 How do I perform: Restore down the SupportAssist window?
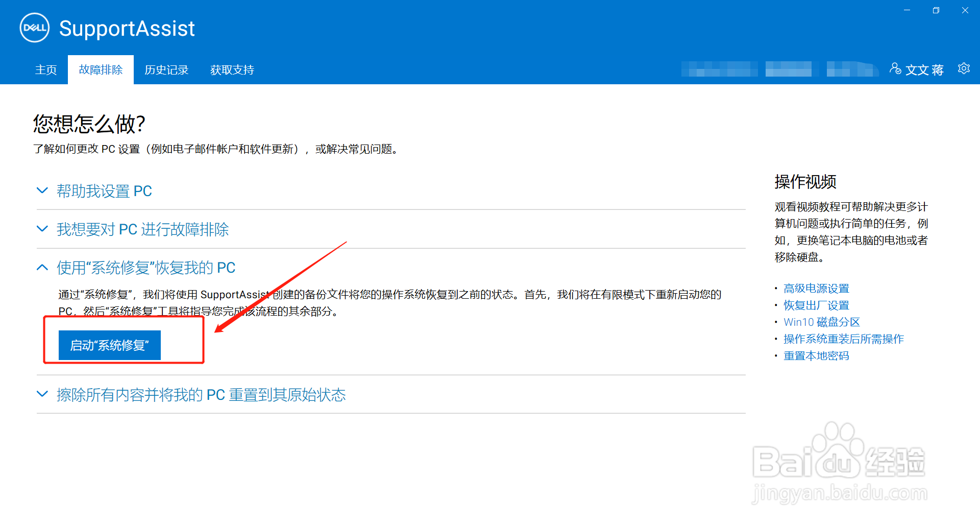point(936,10)
